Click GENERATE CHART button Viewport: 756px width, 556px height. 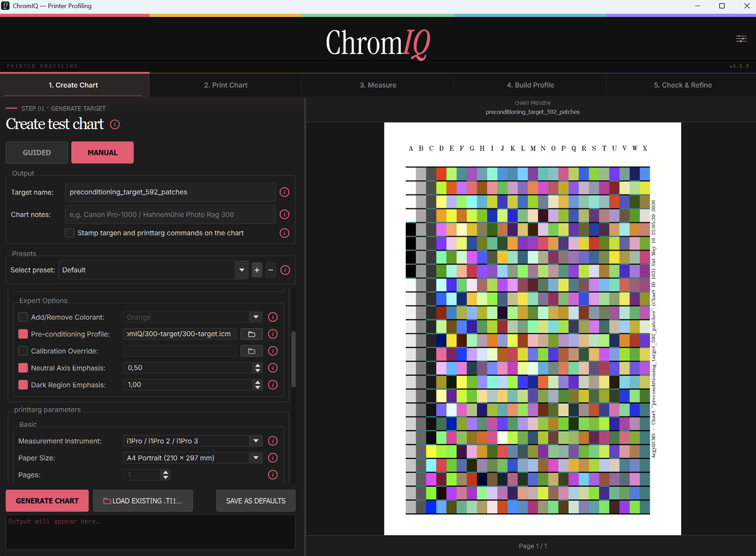47,501
